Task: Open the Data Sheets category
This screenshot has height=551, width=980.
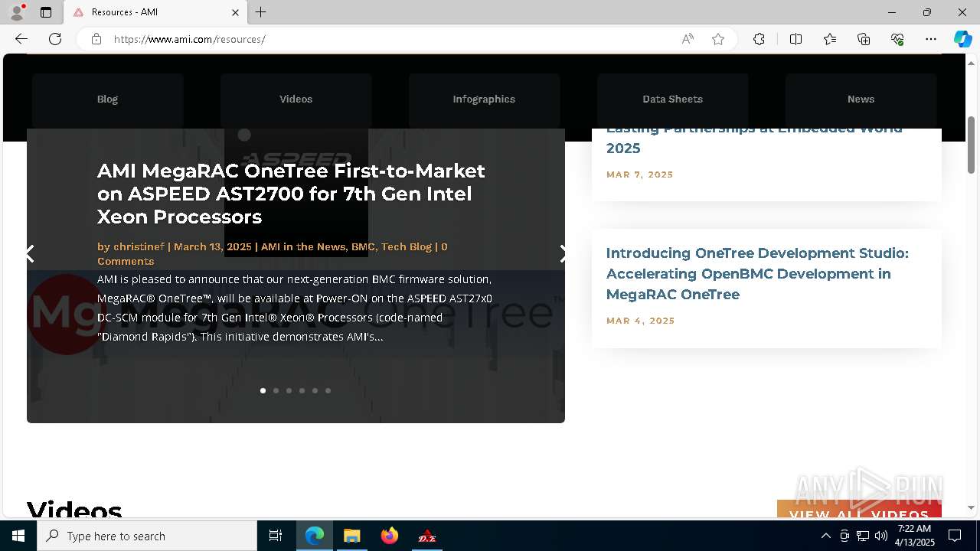Action: 672,99
